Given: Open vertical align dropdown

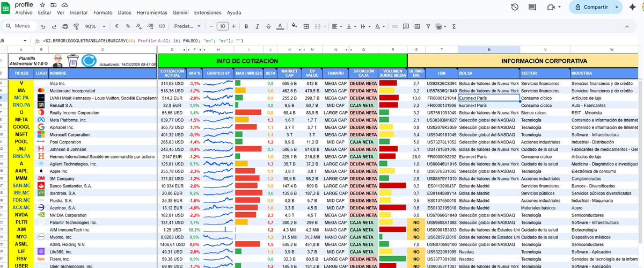Looking at the screenshot, I should (351, 26).
